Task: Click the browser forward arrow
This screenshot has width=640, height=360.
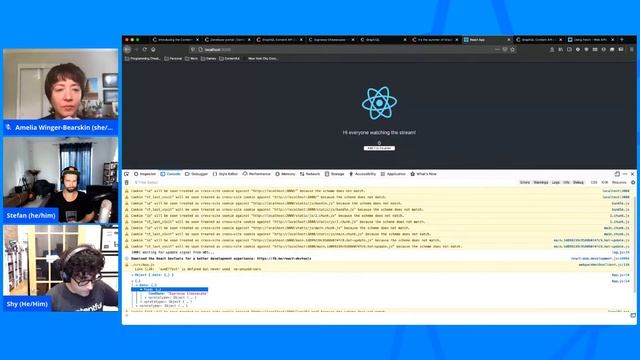Action: [136, 49]
